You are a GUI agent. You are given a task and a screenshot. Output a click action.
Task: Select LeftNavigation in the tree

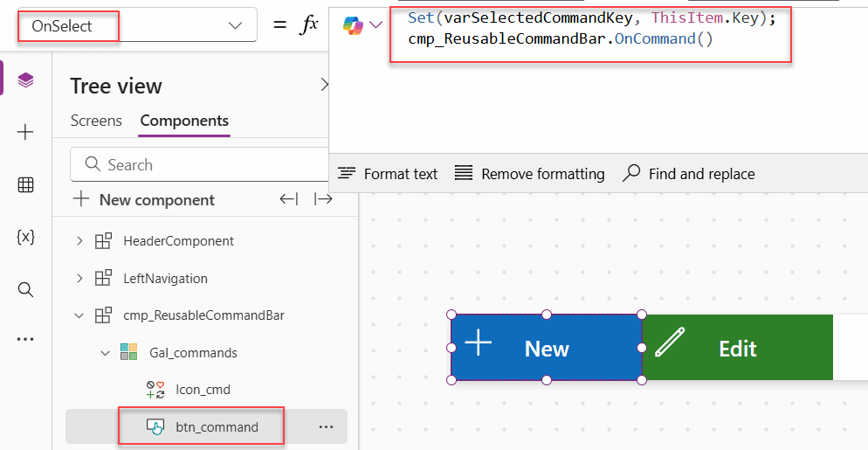pyautogui.click(x=165, y=278)
